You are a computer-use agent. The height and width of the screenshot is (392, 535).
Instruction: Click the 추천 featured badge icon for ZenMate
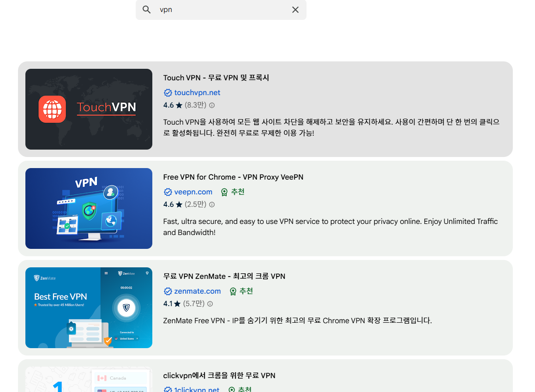(x=233, y=292)
